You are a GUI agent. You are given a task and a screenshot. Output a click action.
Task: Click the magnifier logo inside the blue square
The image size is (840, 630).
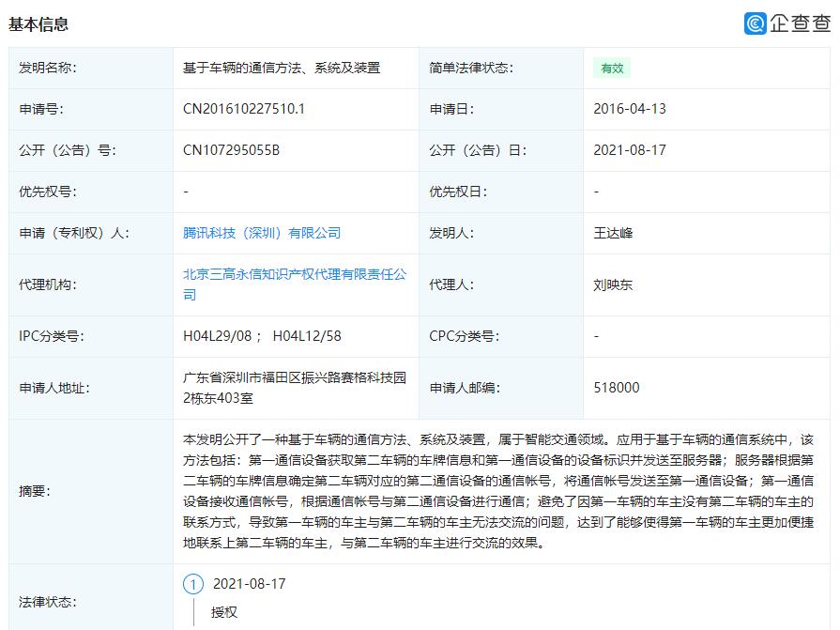[x=755, y=23]
